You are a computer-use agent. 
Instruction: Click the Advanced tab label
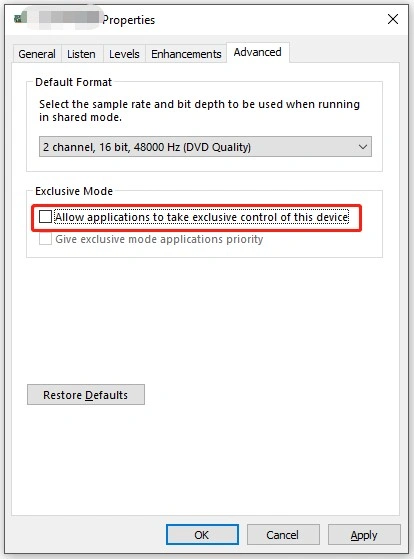257,52
